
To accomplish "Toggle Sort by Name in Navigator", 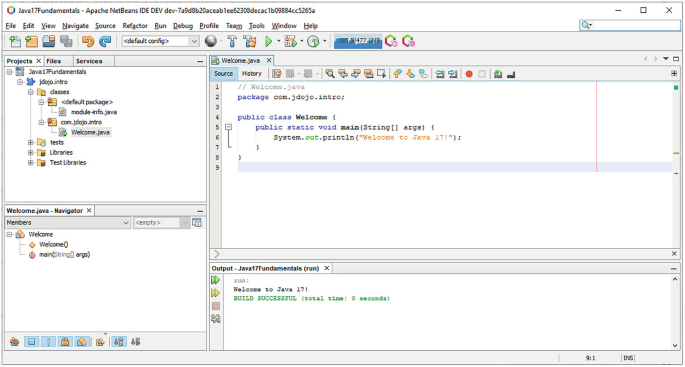I will (x=118, y=342).
